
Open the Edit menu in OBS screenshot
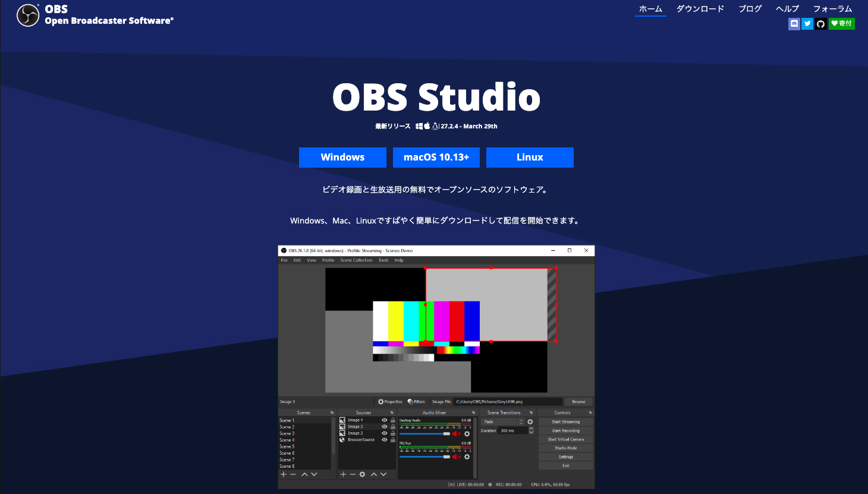tap(297, 260)
